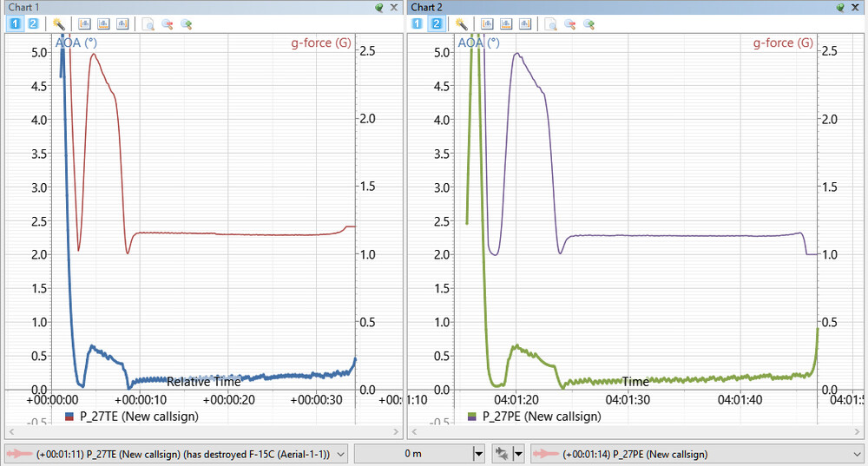Open right axis settings icon in Chart 2

pos(525,23)
